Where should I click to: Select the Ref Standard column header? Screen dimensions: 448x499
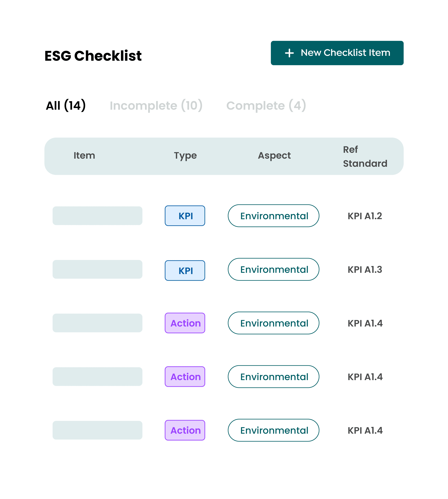pyautogui.click(x=365, y=157)
